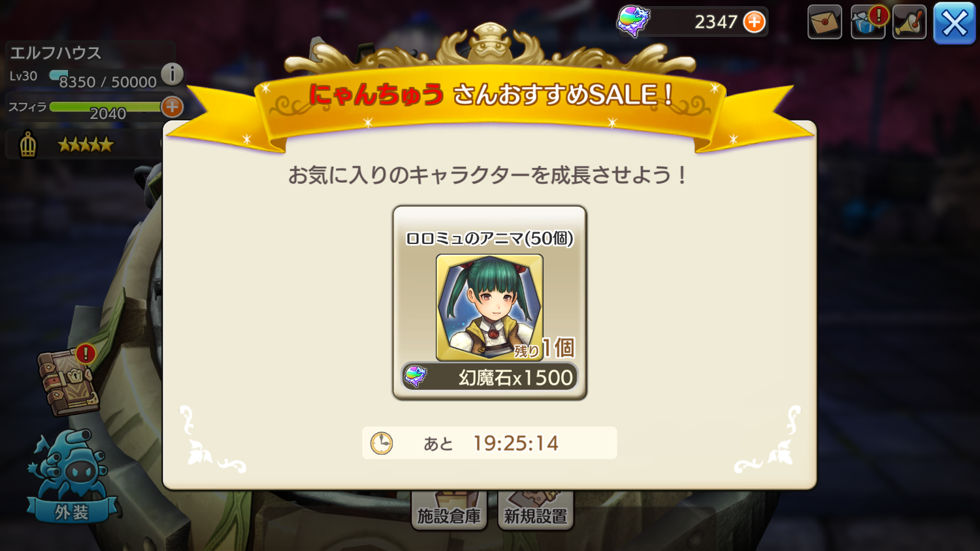
Task: Select the green-haired character portrait
Action: [x=489, y=307]
